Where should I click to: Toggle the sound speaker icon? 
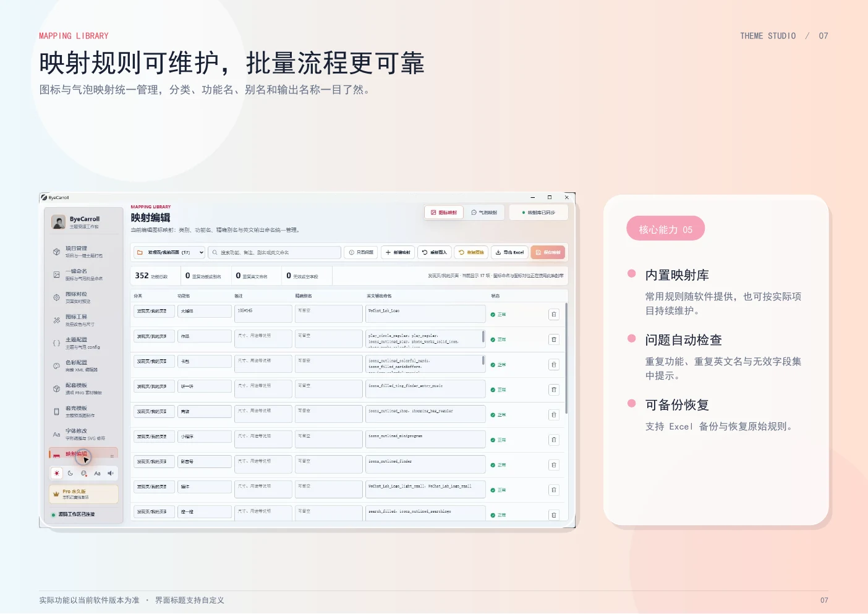(x=111, y=473)
